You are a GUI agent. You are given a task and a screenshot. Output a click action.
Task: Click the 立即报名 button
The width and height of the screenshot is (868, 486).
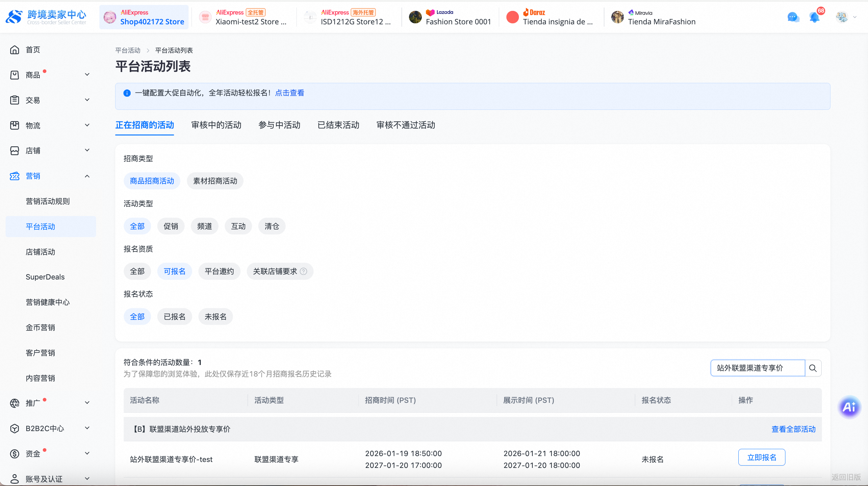(761, 457)
